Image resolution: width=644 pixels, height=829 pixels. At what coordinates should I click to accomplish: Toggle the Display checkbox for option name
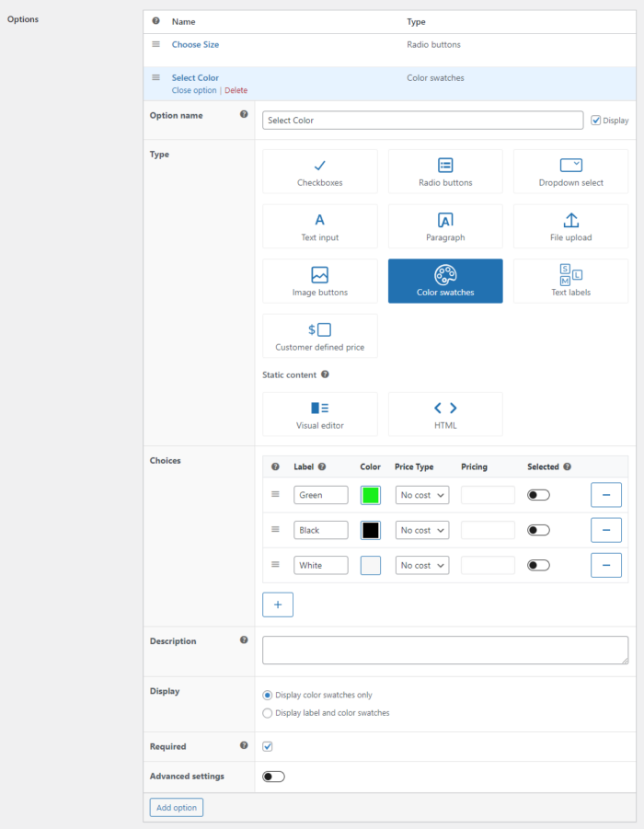596,121
